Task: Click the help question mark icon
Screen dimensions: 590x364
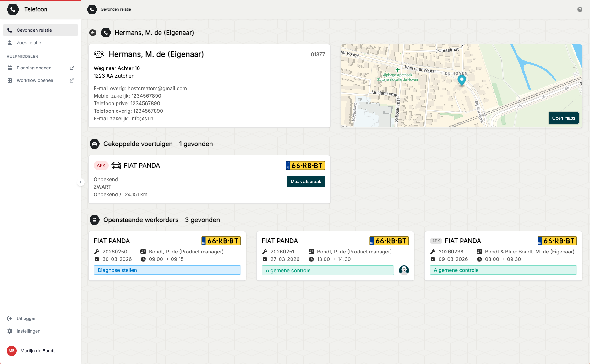Action: coord(580,9)
